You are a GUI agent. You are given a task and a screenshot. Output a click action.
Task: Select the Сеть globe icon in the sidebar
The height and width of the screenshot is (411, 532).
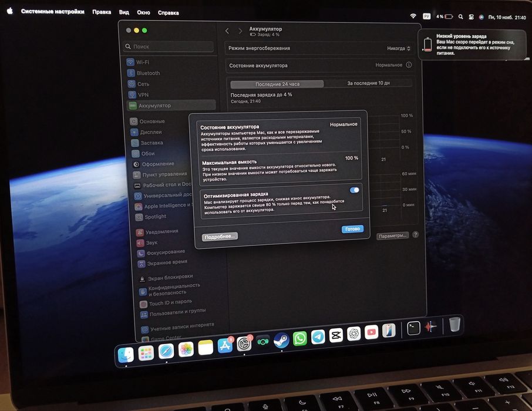pyautogui.click(x=132, y=84)
